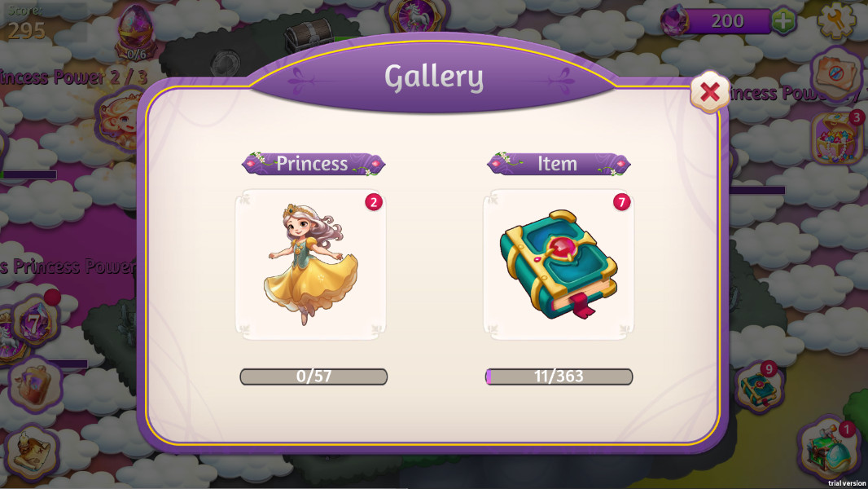Click the Item 11/363 progress bar
Viewport: 868px width, 489px height.
pos(559,377)
